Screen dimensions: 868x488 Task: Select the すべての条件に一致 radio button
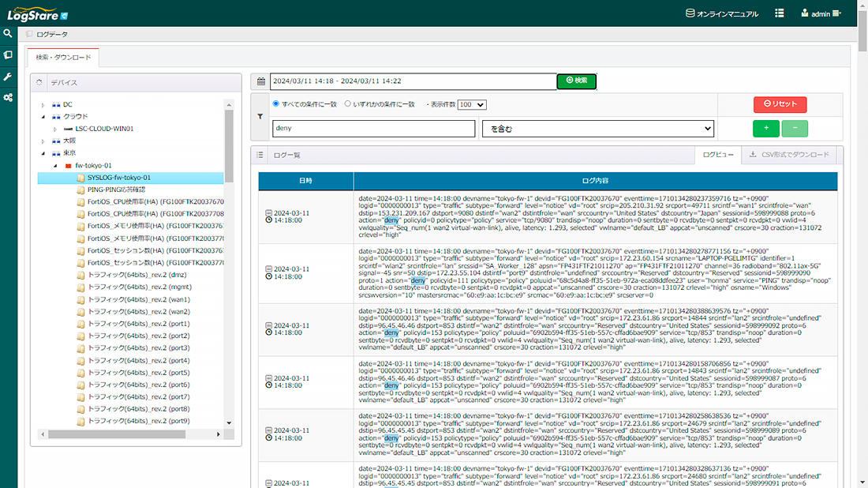(275, 103)
